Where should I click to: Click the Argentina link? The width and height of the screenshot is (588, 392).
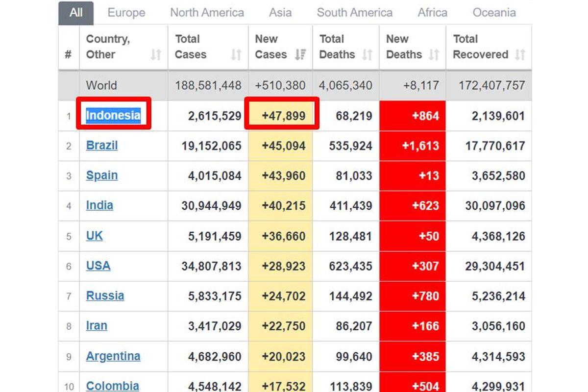tap(113, 356)
